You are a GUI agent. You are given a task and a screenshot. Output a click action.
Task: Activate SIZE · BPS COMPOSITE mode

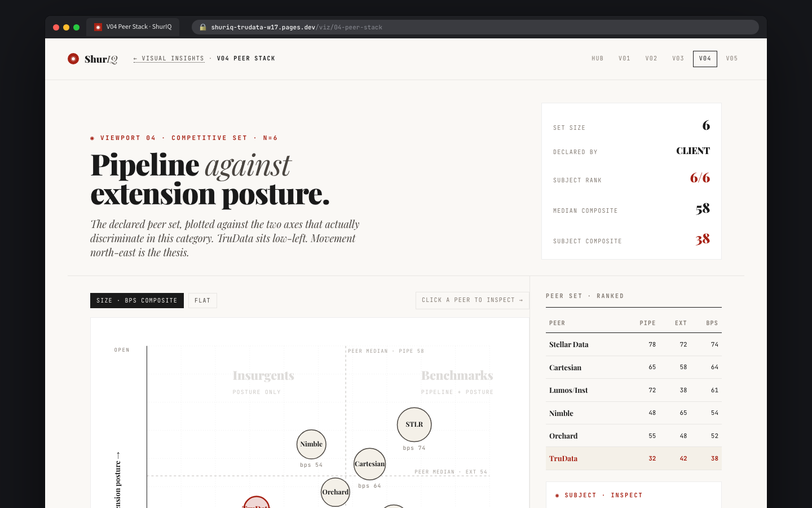click(137, 300)
